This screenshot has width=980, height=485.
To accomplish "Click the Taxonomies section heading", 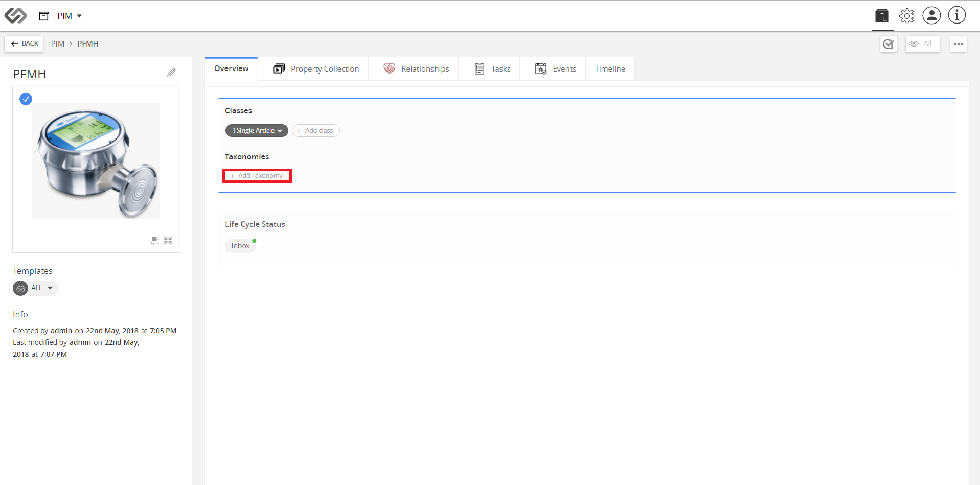I will (247, 157).
